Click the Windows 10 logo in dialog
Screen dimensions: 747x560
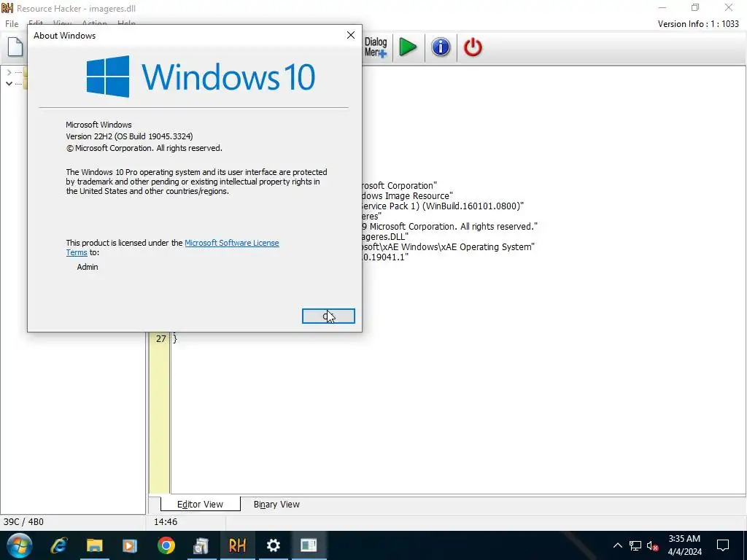[201, 77]
